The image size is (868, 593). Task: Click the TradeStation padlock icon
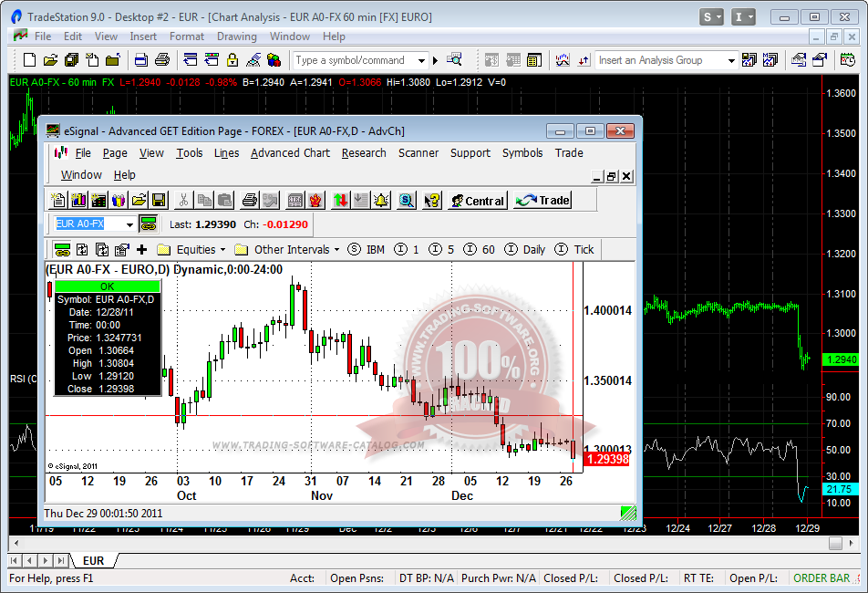click(232, 60)
